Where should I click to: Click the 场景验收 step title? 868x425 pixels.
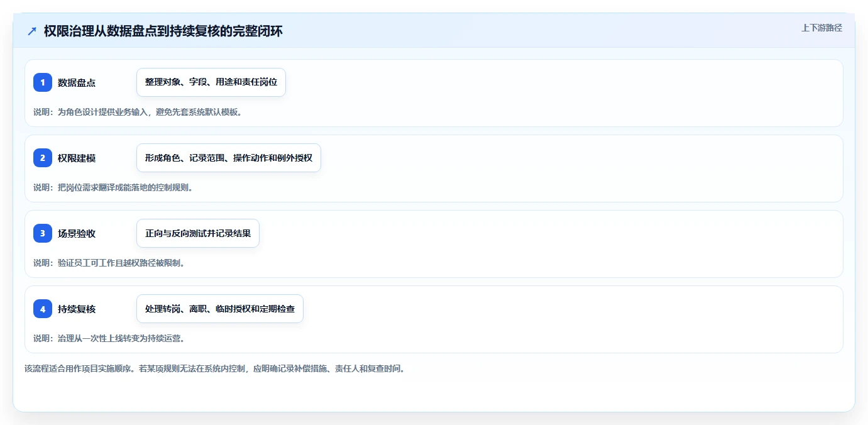[77, 233]
